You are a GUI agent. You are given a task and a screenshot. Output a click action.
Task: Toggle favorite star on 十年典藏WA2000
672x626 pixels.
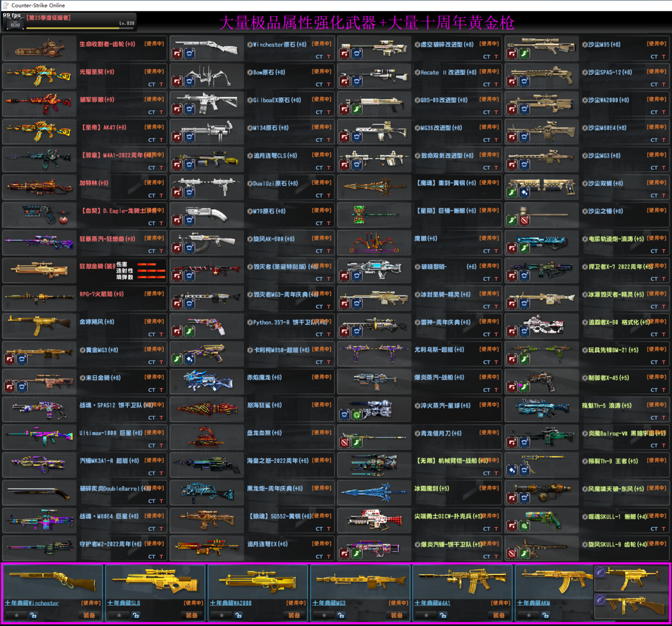pyautogui.click(x=222, y=615)
